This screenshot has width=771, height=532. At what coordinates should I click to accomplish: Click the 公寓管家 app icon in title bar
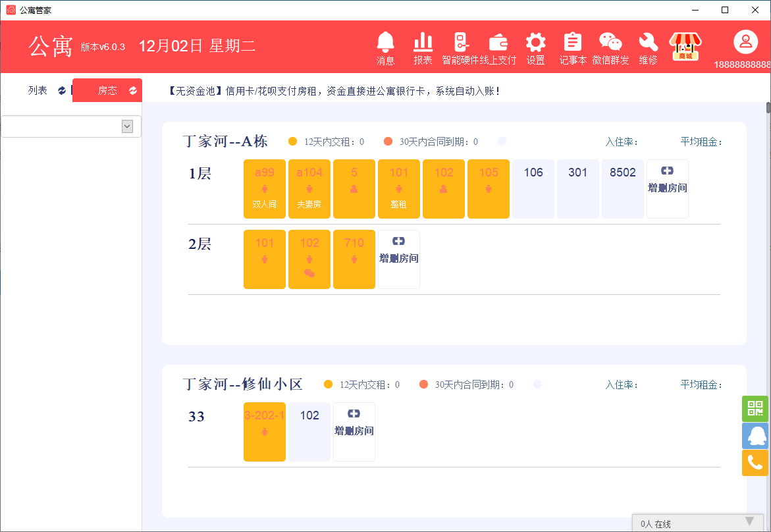11,10
